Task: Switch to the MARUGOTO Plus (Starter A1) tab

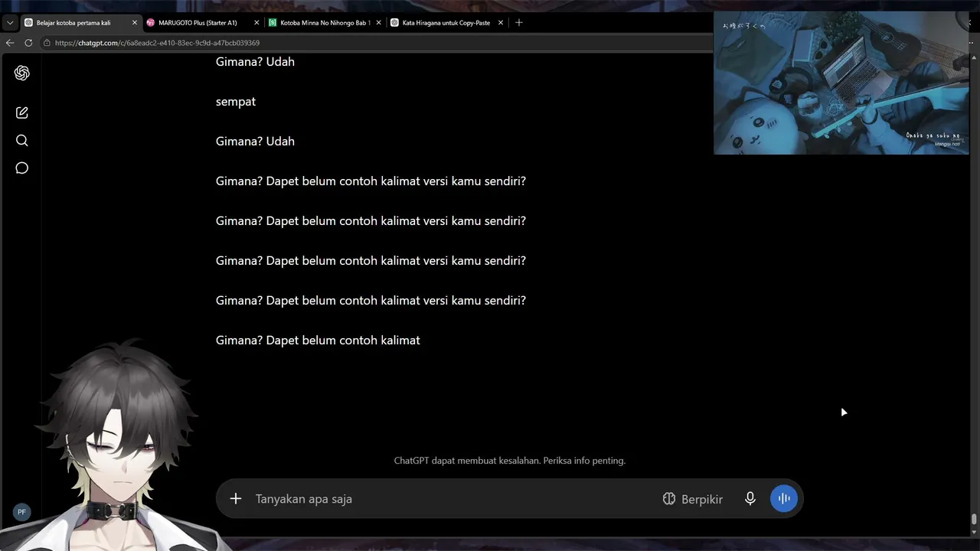Action: tap(203, 23)
